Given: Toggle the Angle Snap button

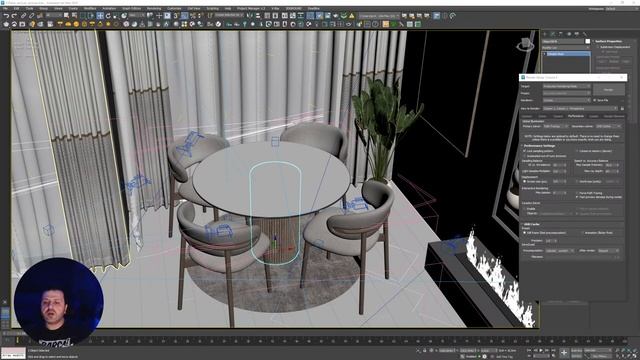Looking at the screenshot, I should tap(184, 16).
